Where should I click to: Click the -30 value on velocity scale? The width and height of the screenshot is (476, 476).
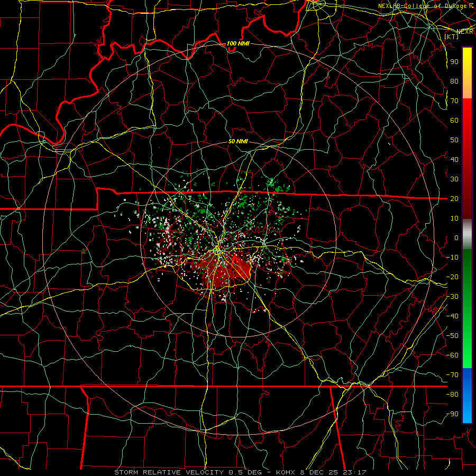(x=452, y=297)
